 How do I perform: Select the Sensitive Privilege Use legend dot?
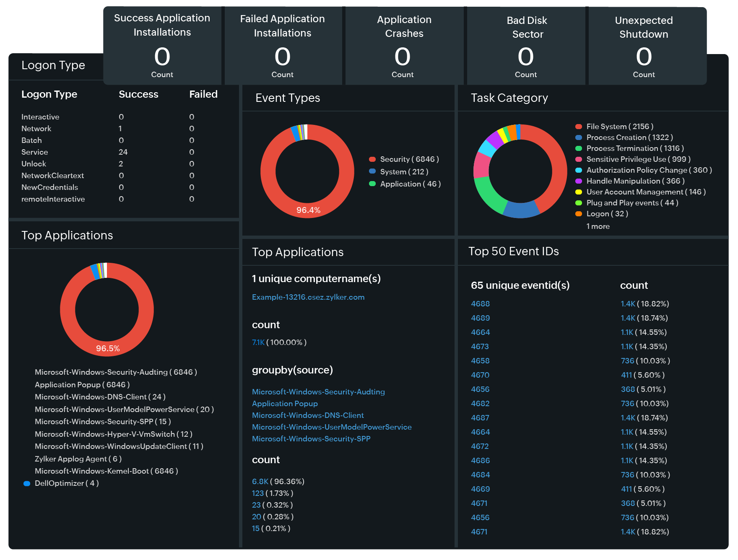point(579,159)
